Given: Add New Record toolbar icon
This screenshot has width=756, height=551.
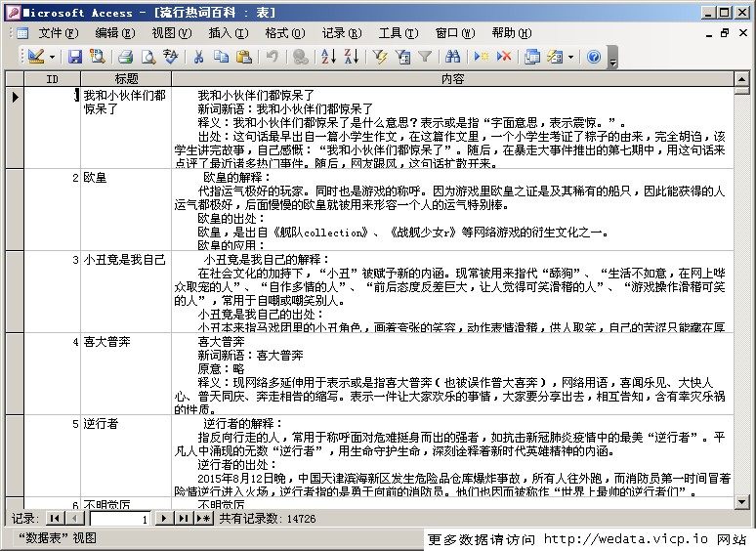Looking at the screenshot, I should pyautogui.click(x=481, y=57).
